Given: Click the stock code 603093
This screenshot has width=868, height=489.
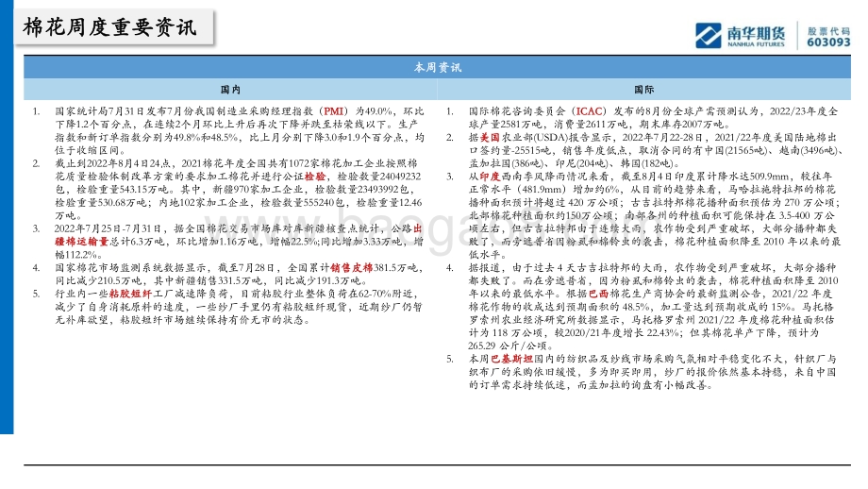Looking at the screenshot, I should coord(828,42).
